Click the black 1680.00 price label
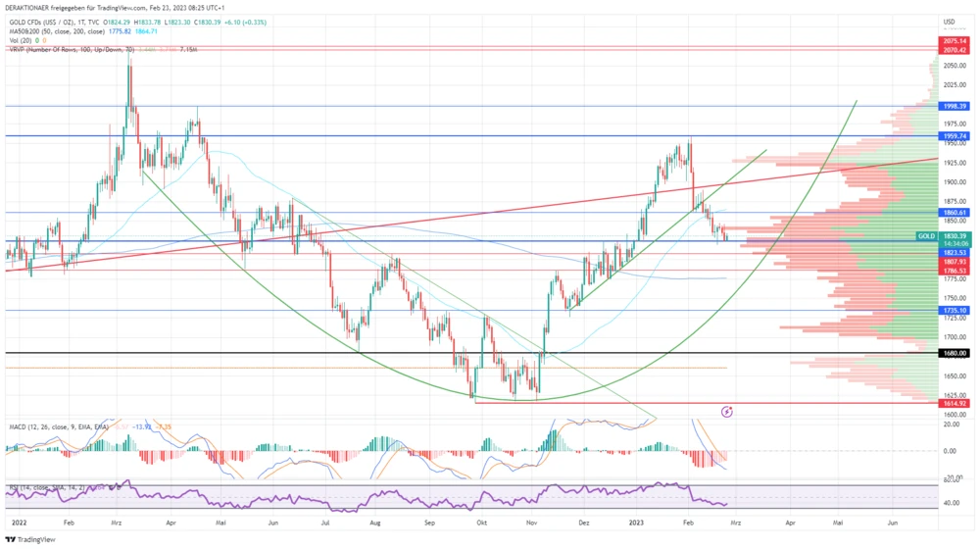Screen dimensions: 980x549 pyautogui.click(x=955, y=353)
